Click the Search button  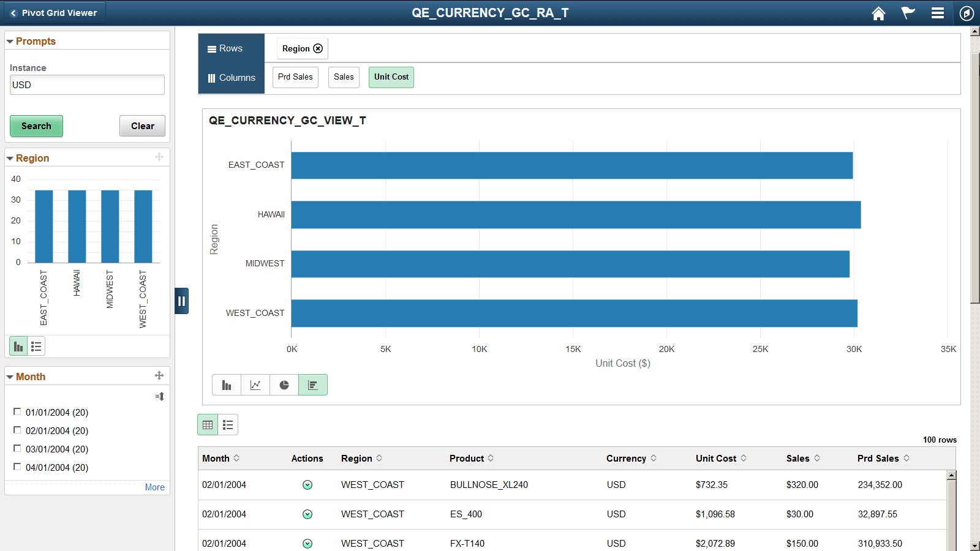(36, 126)
